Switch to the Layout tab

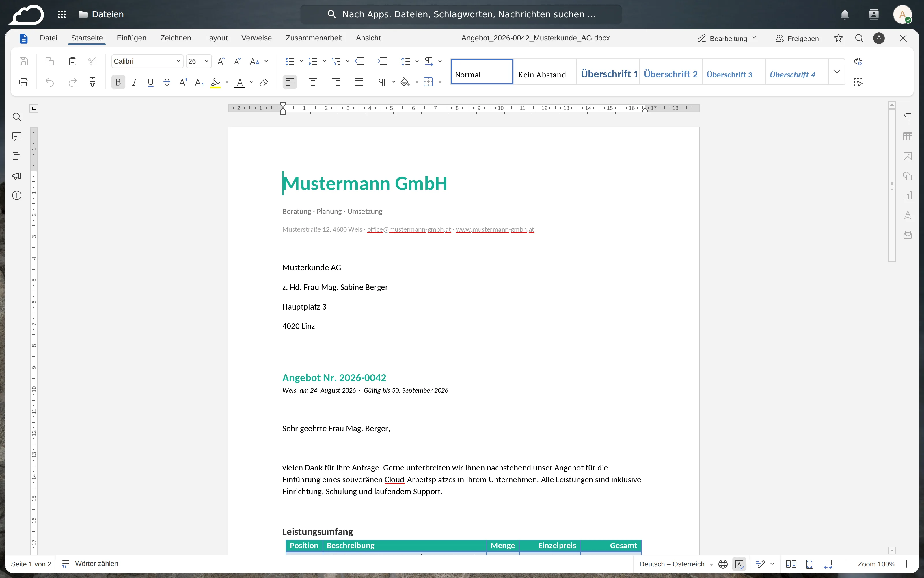point(216,38)
